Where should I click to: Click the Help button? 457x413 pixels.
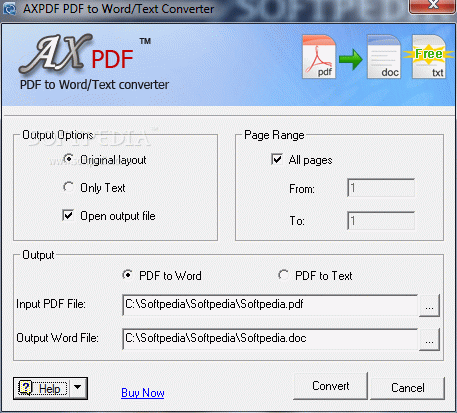[42, 388]
